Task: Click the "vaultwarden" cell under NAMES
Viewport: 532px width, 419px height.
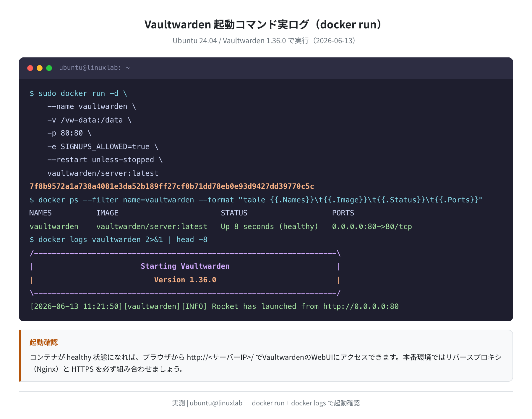Action: click(x=54, y=227)
